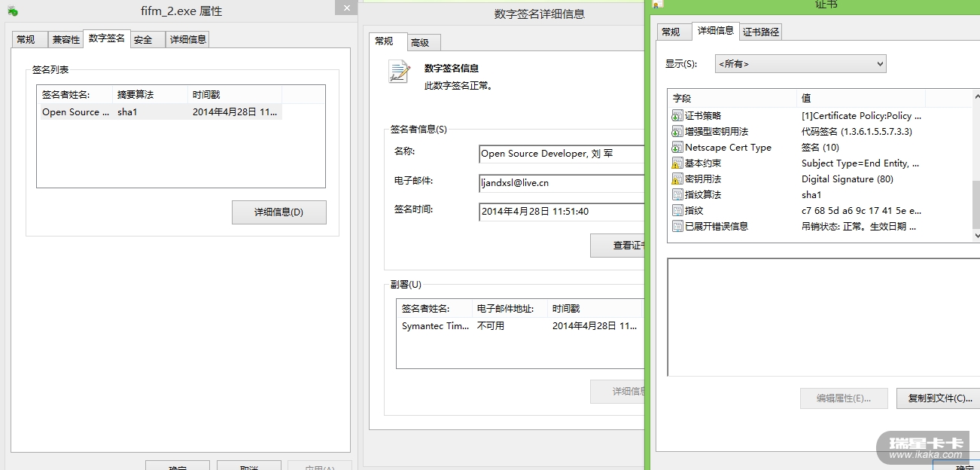Image resolution: width=980 pixels, height=470 pixels.
Task: Switch to 证书路径 tab
Action: pyautogui.click(x=761, y=32)
